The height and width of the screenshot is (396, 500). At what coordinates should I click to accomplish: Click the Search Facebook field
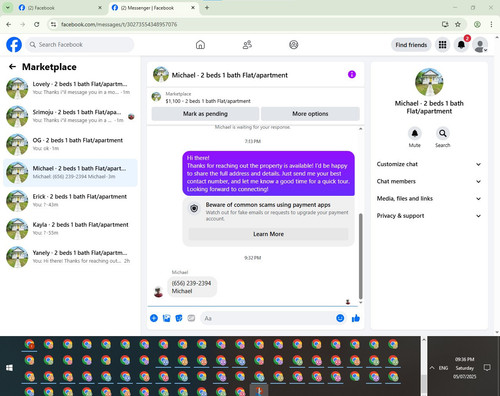(80, 45)
